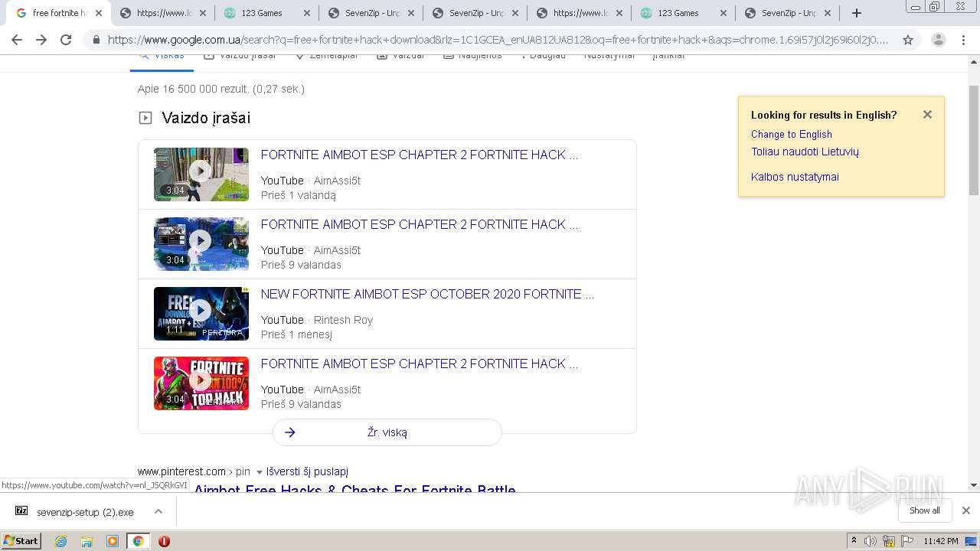Close the 'free fortnite' tab
Screen dimensions: 980x551
click(99, 13)
